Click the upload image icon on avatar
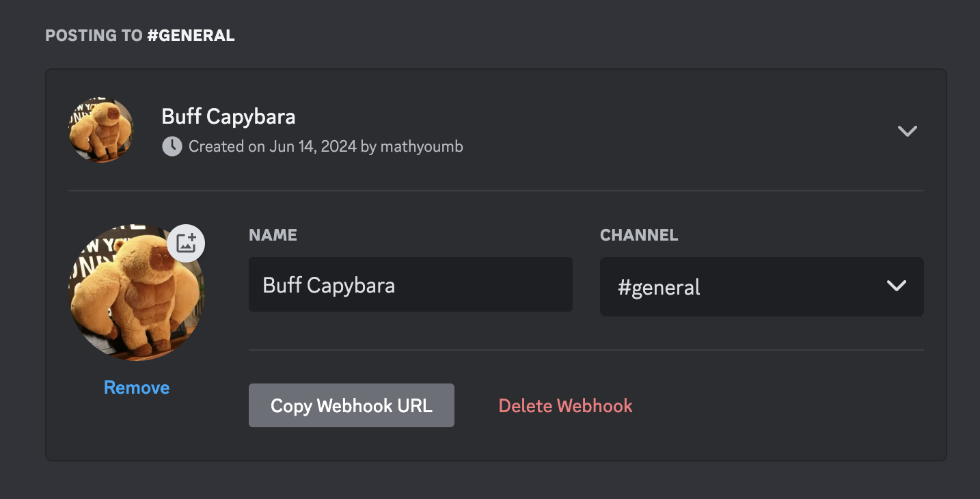The image size is (980, 499). tap(186, 243)
